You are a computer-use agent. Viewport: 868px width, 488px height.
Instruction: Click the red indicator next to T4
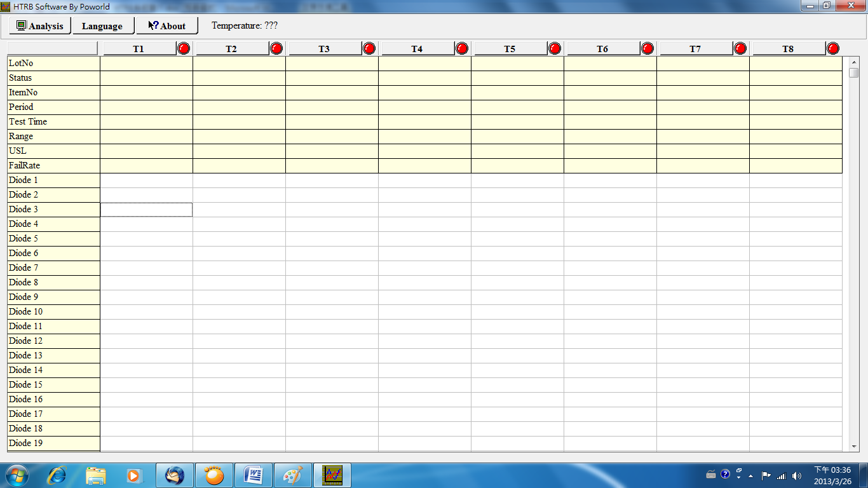462,48
